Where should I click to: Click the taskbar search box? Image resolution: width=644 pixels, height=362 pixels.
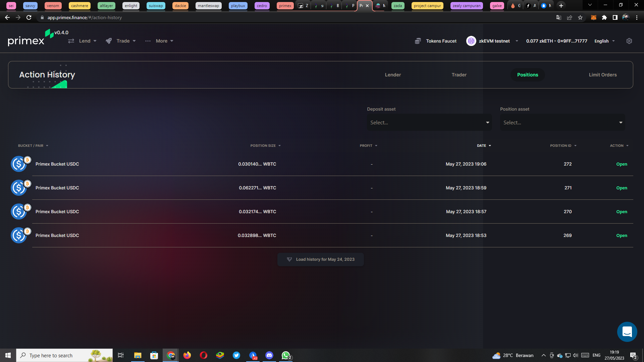pos(64,355)
